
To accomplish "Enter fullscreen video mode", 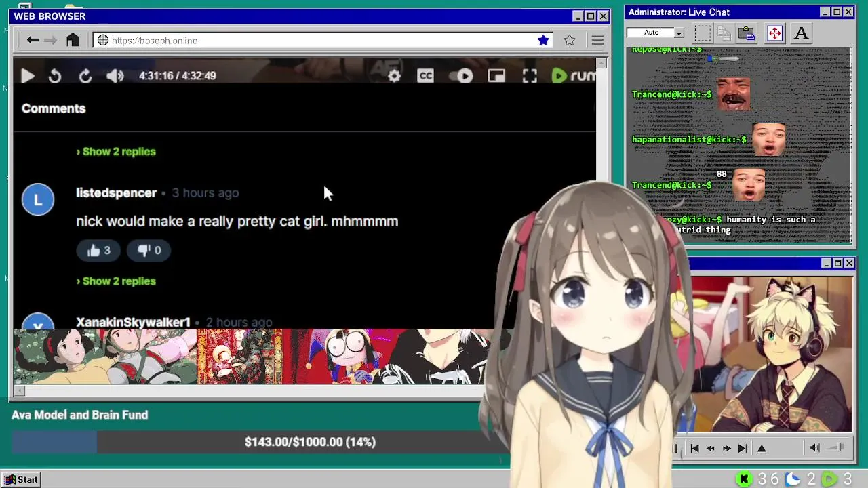I will pyautogui.click(x=530, y=76).
